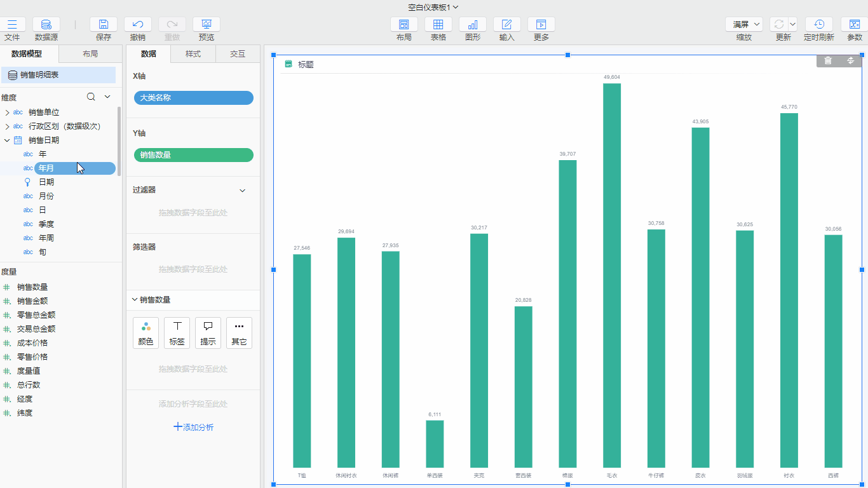
Task: Open the Preview (预览) icon
Action: [206, 25]
